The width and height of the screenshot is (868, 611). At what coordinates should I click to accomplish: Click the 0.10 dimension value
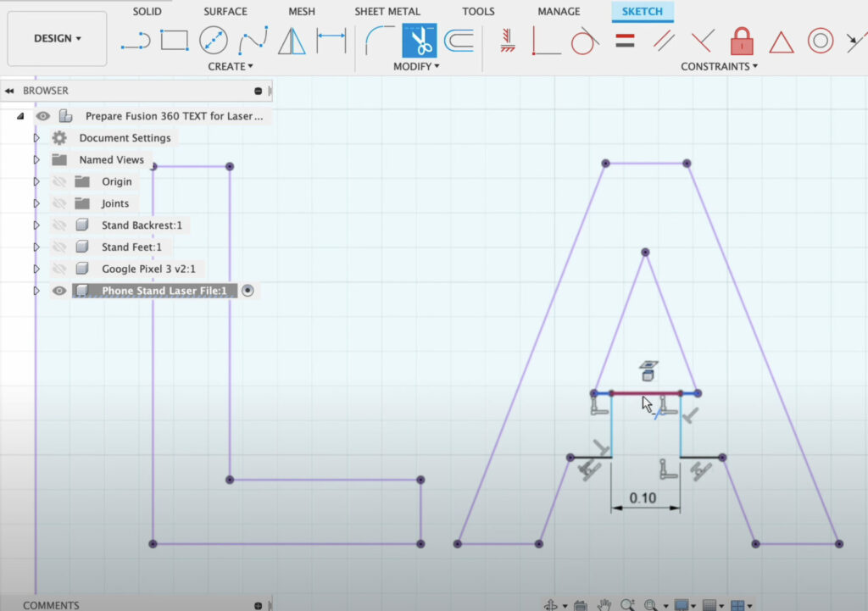pyautogui.click(x=643, y=498)
